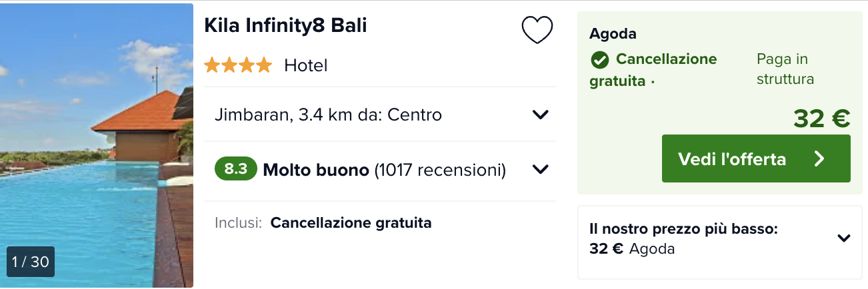Screen dimensions: 868x289
Task: Click the green 8.3 rating badge
Action: point(235,169)
